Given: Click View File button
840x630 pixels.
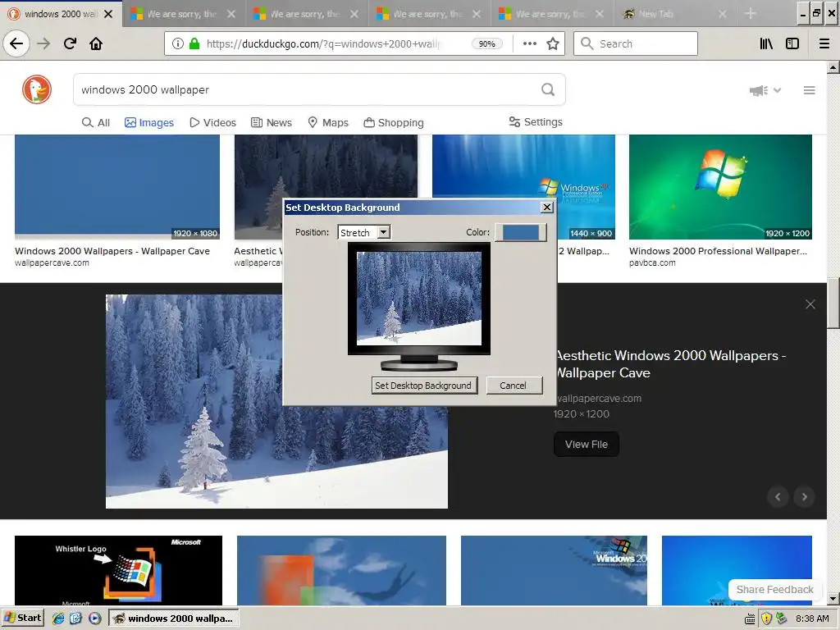Looking at the screenshot, I should coord(586,444).
